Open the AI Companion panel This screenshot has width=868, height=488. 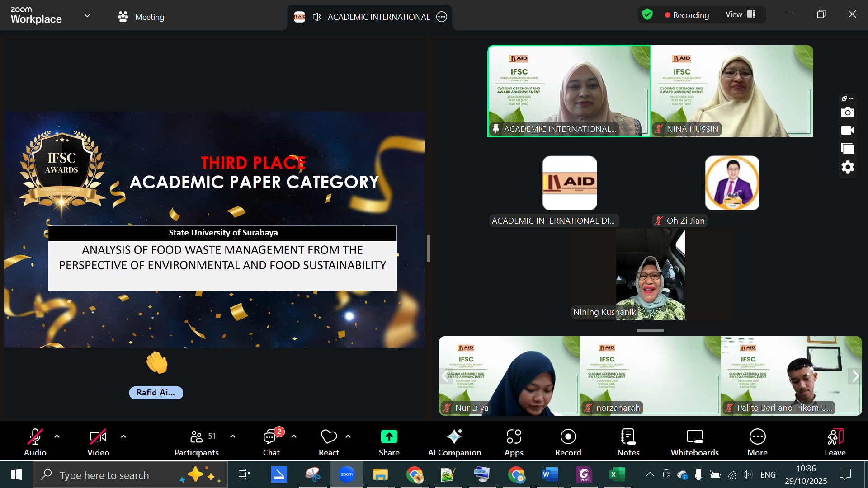(x=454, y=442)
